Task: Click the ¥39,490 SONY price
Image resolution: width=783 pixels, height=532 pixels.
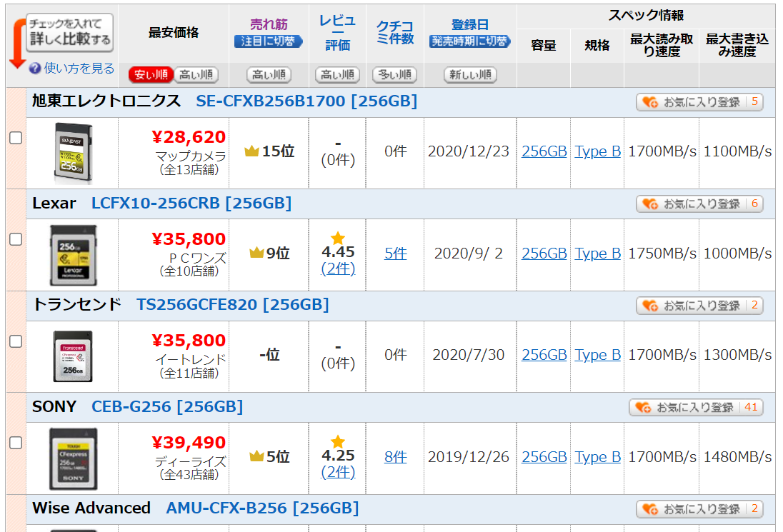Action: (x=189, y=442)
